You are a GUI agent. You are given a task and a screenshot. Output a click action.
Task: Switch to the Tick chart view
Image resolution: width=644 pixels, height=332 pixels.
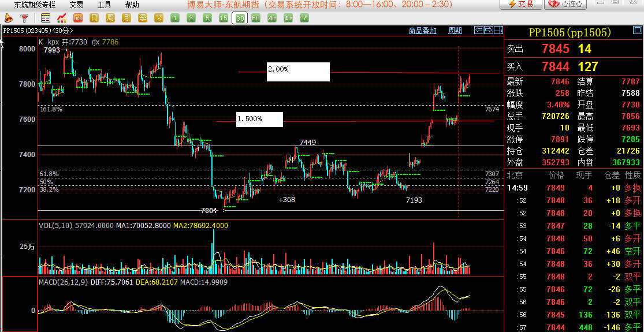pyautogui.click(x=77, y=18)
